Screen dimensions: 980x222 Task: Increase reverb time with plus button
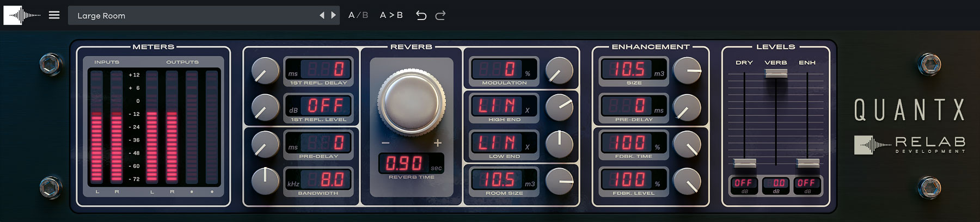coord(438,143)
